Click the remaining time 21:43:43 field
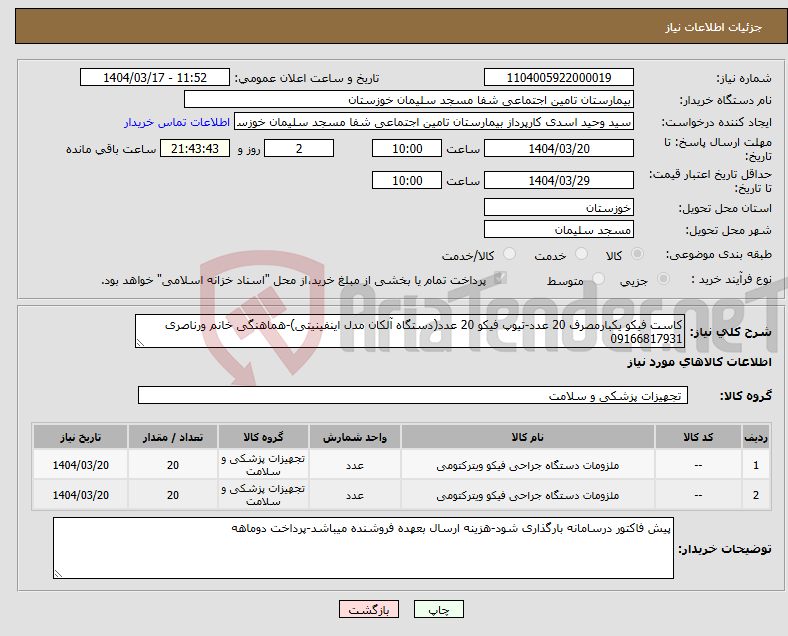The width and height of the screenshot is (788, 636). click(195, 149)
